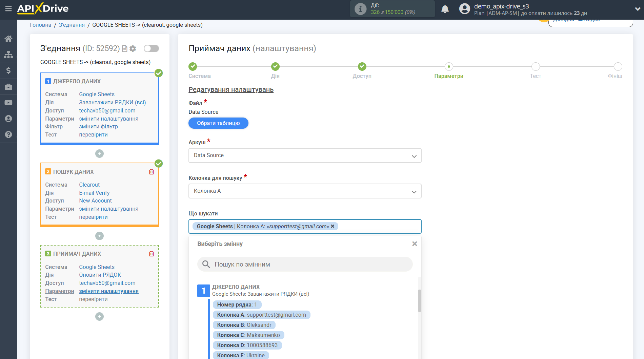Open the connections hierarchy sidebar icon
Viewport: 644px width, 359px height.
tap(8, 54)
